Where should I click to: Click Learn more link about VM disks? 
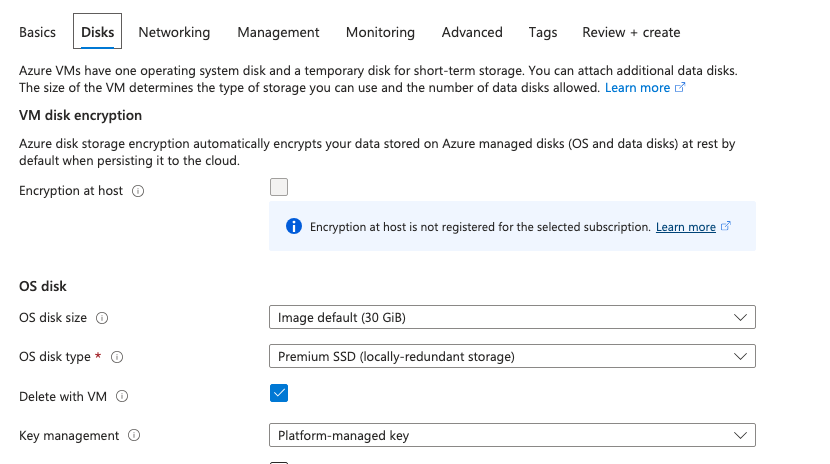point(637,88)
